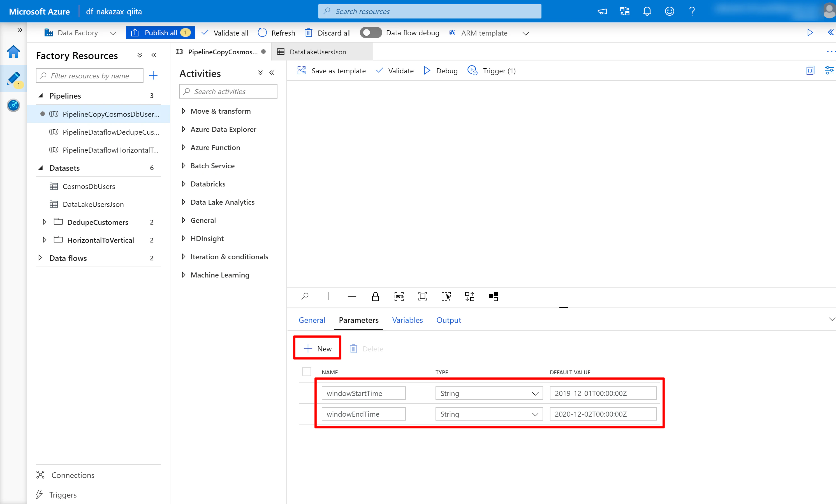Expand the Data flows section
Image resolution: width=836 pixels, height=504 pixels.
click(40, 258)
